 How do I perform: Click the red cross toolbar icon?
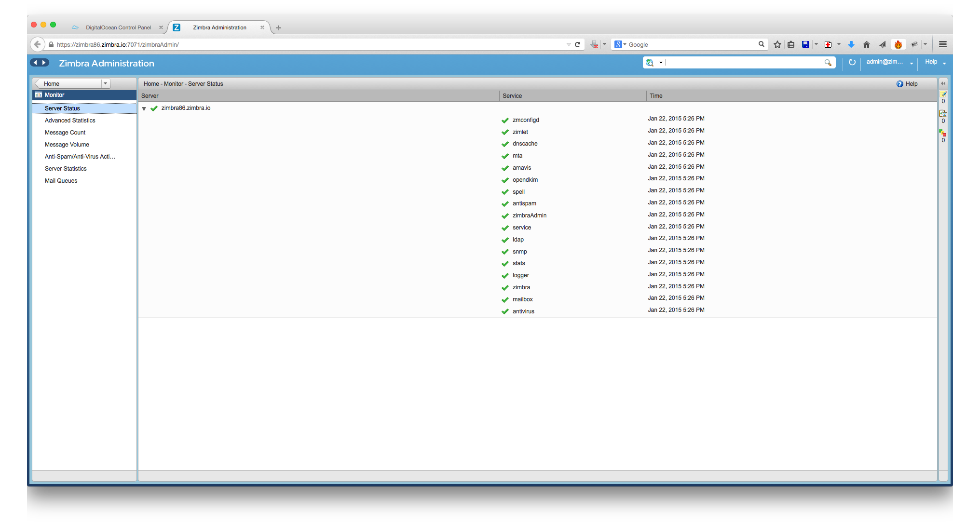[x=828, y=44]
